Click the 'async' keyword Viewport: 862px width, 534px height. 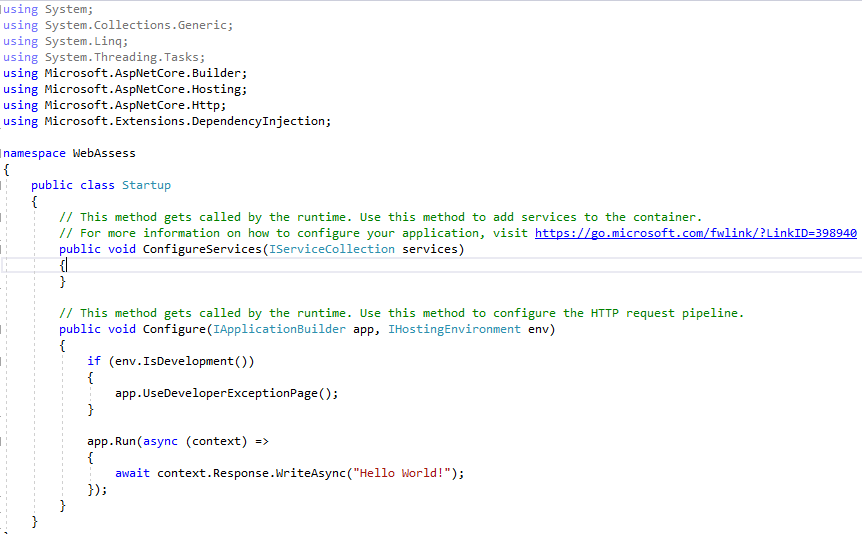pyautogui.click(x=161, y=442)
